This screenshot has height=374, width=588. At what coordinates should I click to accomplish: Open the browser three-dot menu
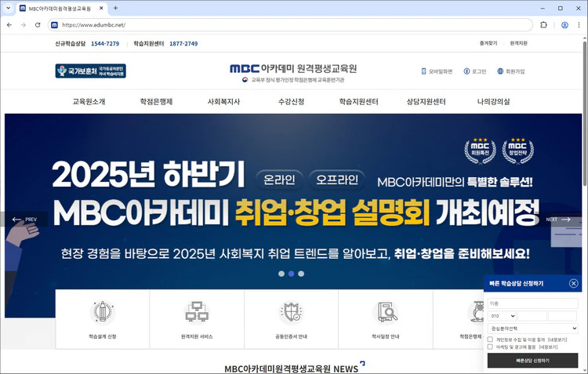pyautogui.click(x=579, y=25)
